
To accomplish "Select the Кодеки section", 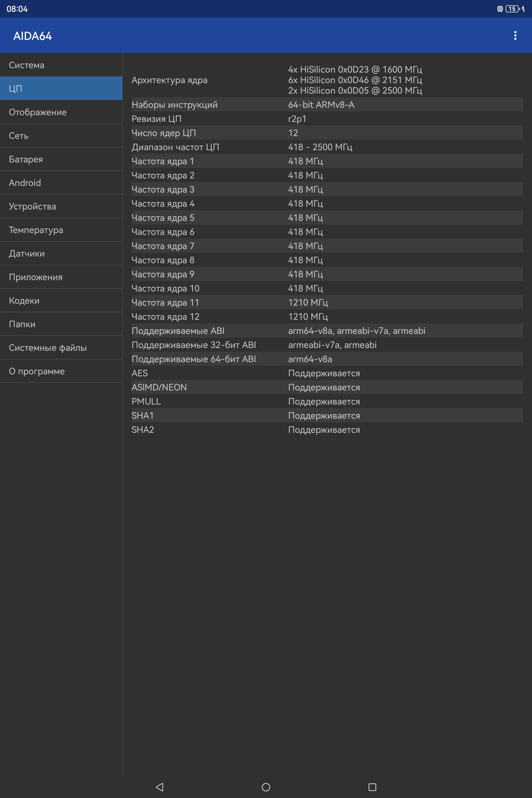I will click(61, 301).
